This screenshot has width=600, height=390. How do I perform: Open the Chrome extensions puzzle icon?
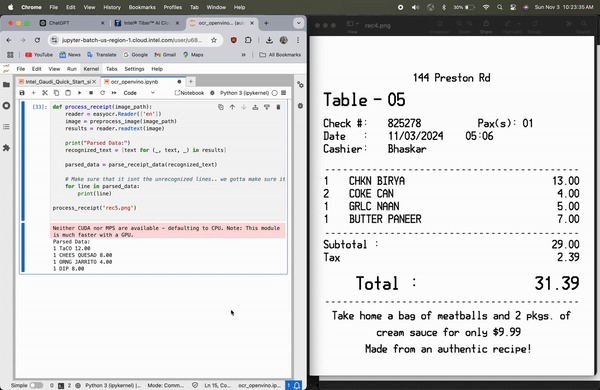248,40
